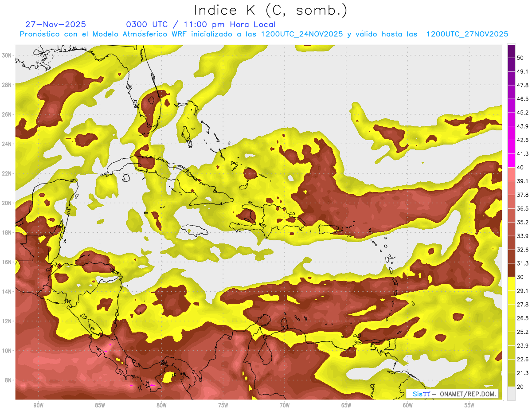This screenshot has height=411, width=532.
Task: Select the 45.2 legend value
Action: (x=523, y=113)
